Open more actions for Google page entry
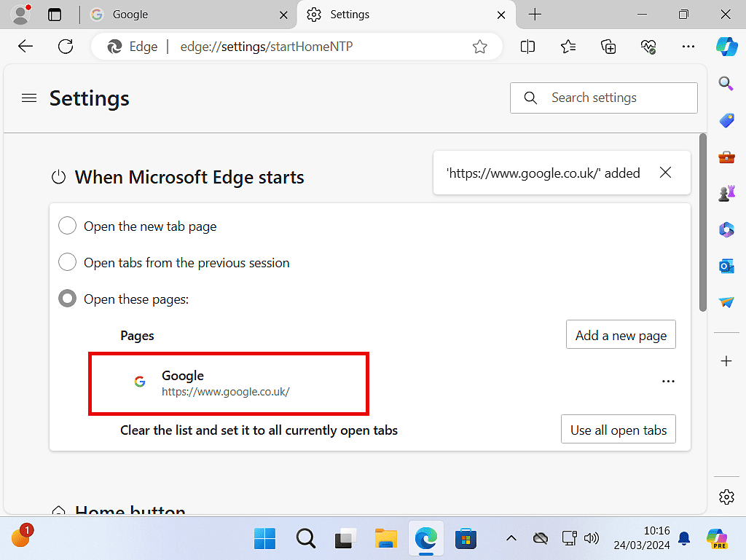 click(668, 382)
